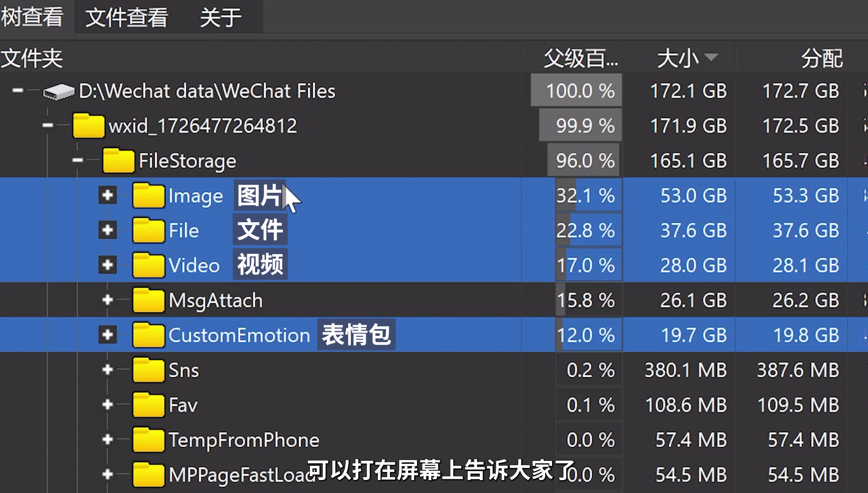Click the drive icon for D:\Wechat data
This screenshot has width=868, height=493.
[59, 91]
